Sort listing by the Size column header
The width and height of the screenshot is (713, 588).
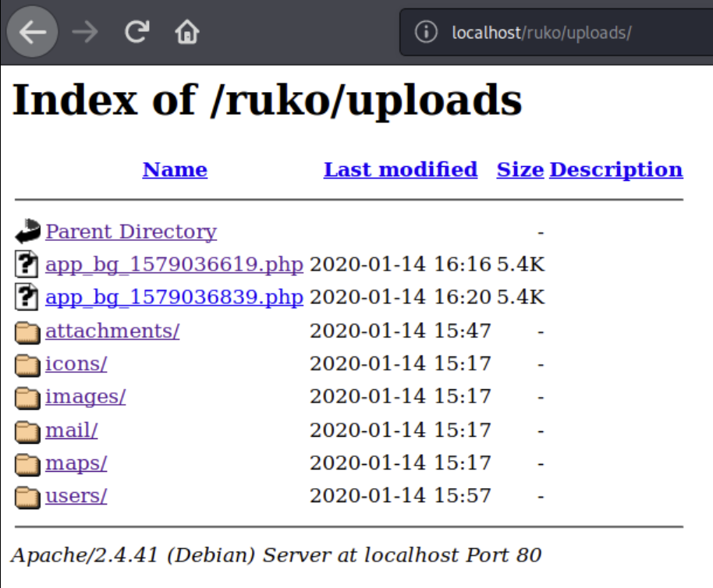pyautogui.click(x=520, y=170)
